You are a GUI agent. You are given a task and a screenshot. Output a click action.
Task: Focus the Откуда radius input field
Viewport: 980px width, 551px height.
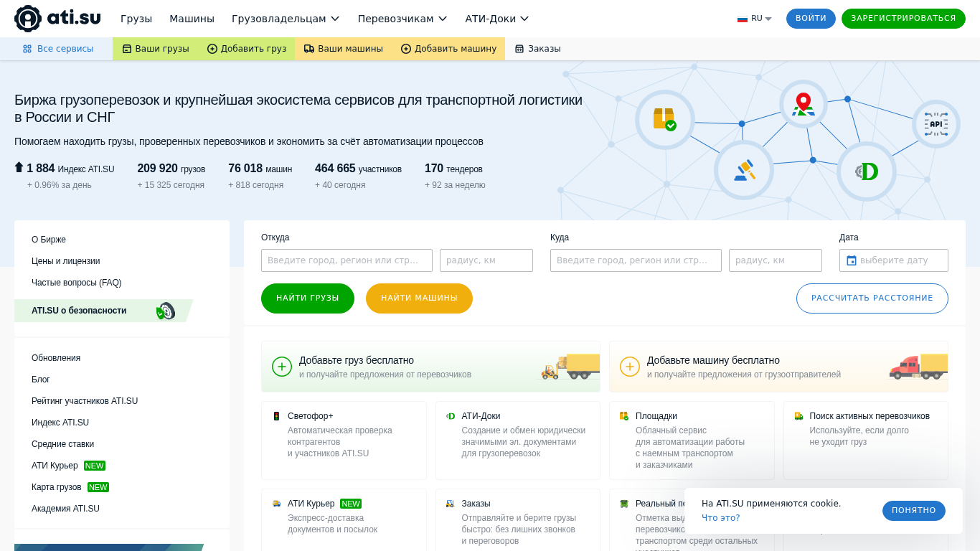pos(486,260)
